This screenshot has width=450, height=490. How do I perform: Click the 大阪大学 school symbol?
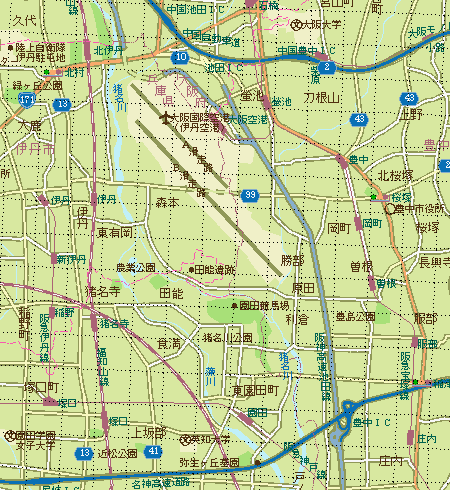[295, 25]
